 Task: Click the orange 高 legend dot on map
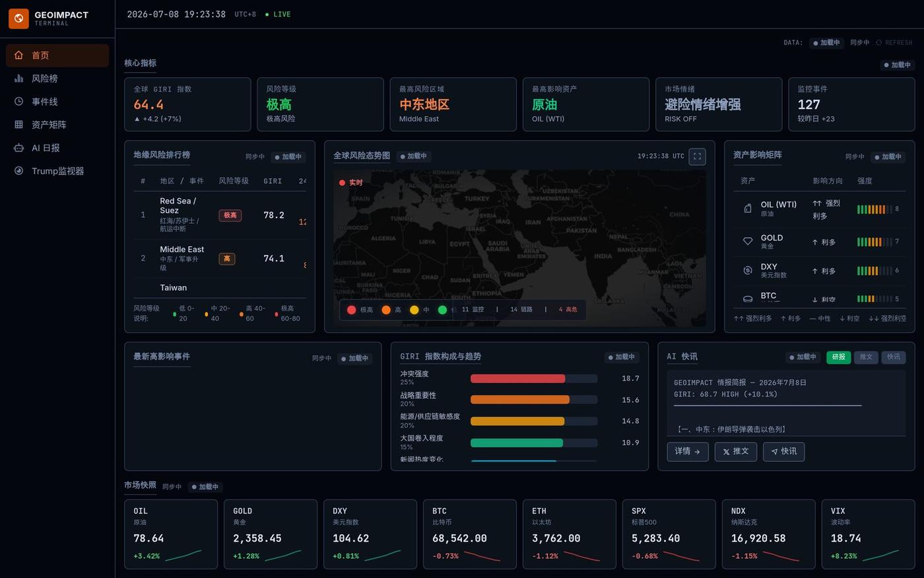(386, 310)
